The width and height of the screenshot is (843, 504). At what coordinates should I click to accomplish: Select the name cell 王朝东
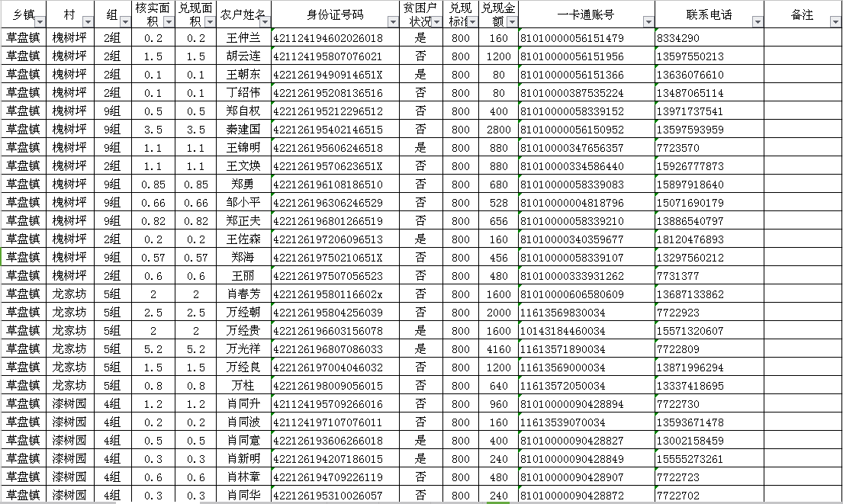[243, 75]
